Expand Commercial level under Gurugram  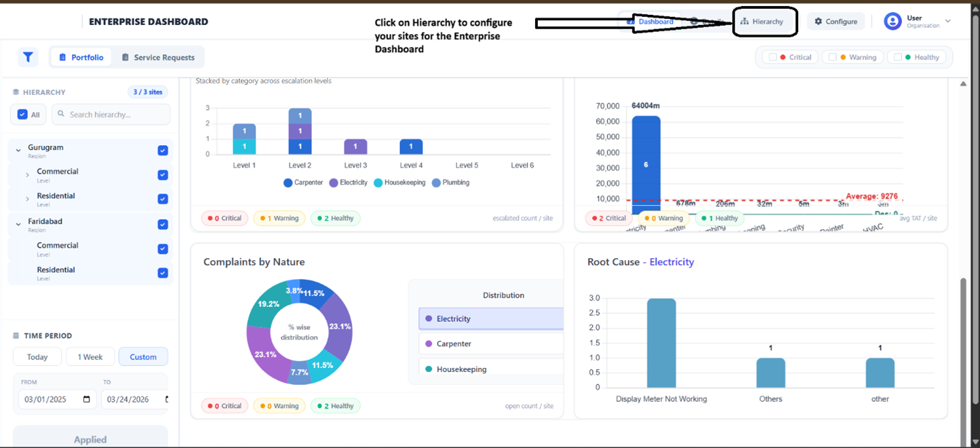click(27, 175)
